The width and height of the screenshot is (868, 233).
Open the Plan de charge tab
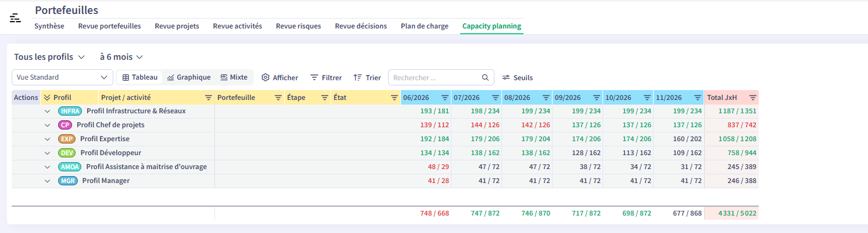tap(425, 26)
